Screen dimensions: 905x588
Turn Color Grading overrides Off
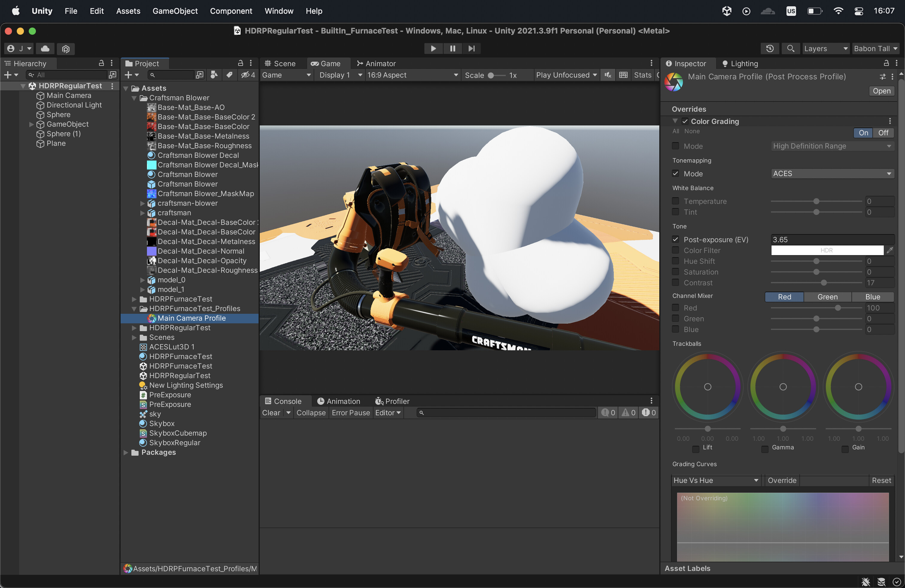884,133
